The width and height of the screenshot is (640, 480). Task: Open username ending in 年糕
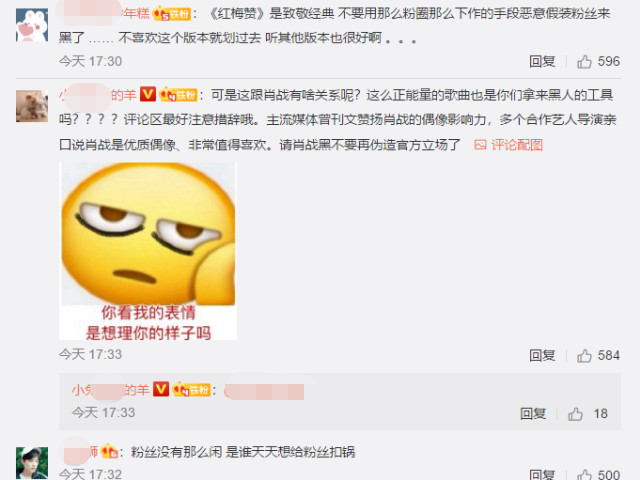[104, 14]
